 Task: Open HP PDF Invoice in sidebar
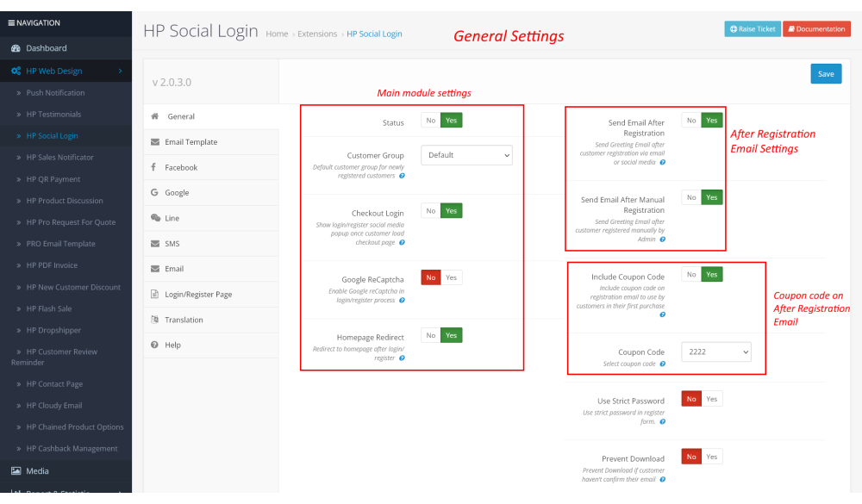[x=52, y=264]
